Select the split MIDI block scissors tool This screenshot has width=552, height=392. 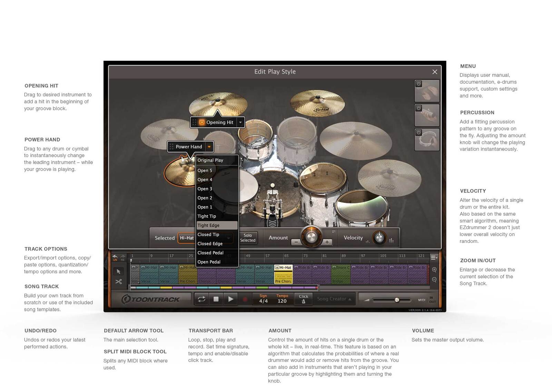[118, 282]
